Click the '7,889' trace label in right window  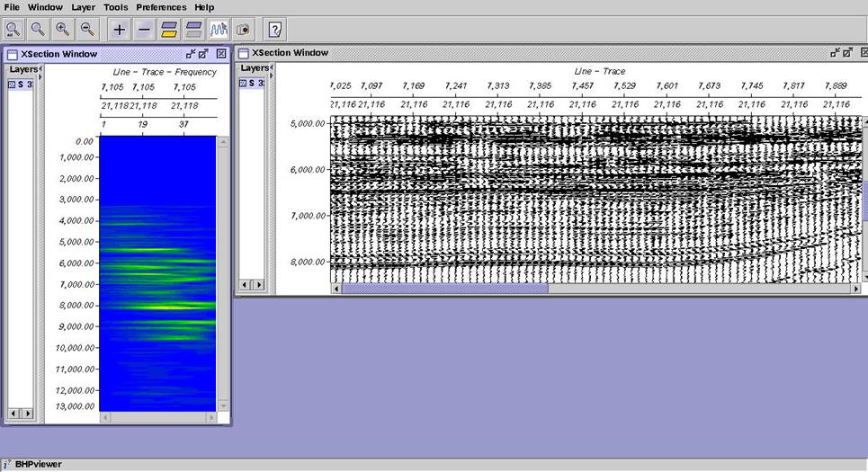836,85
